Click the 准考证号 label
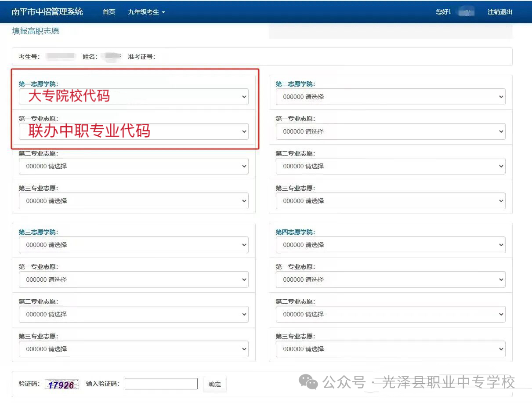 (141, 57)
